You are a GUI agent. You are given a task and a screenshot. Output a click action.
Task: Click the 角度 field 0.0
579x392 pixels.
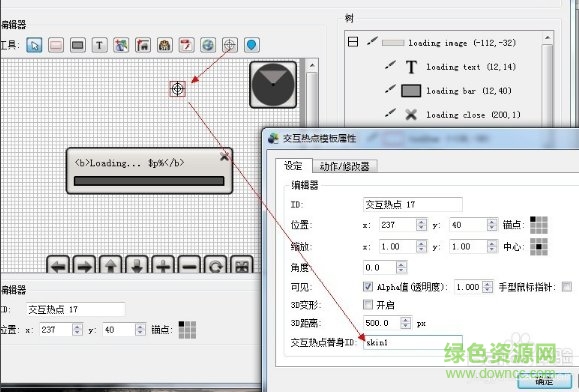[380, 268]
